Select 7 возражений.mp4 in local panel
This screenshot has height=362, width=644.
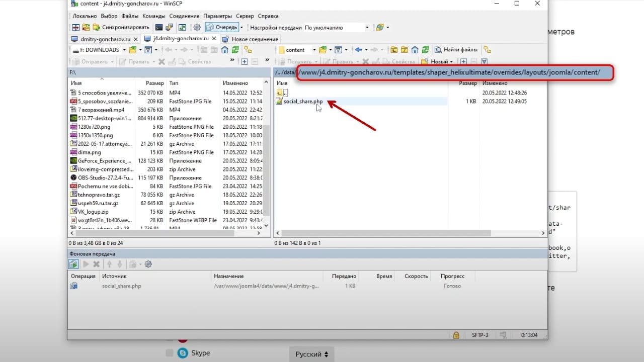tap(101, 110)
